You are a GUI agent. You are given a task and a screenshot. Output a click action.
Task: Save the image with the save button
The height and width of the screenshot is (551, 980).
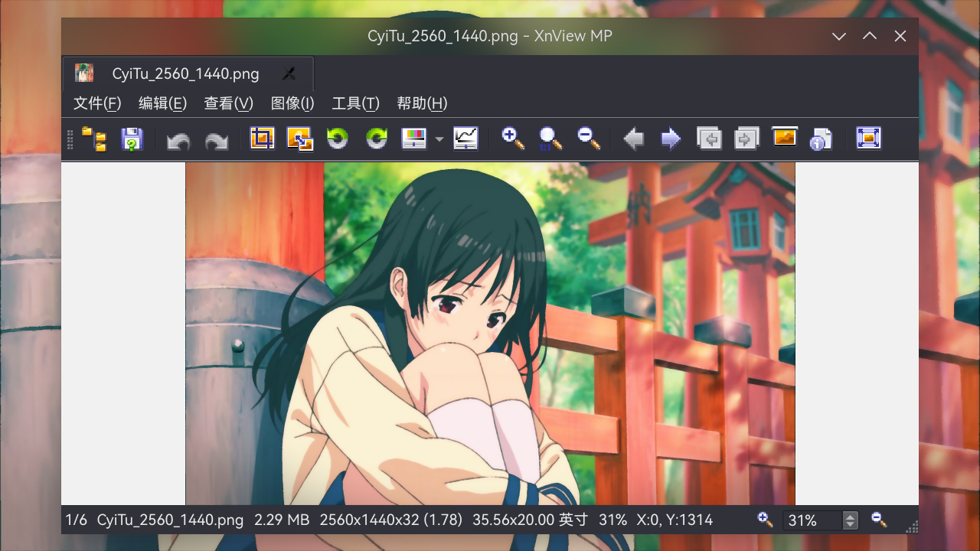pyautogui.click(x=132, y=139)
